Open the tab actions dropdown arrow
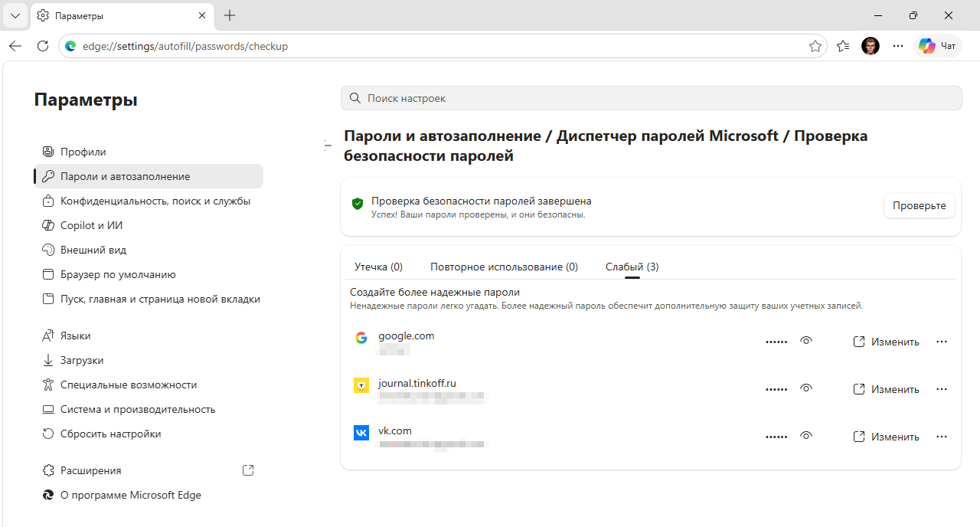This screenshot has width=980, height=527. [15, 15]
